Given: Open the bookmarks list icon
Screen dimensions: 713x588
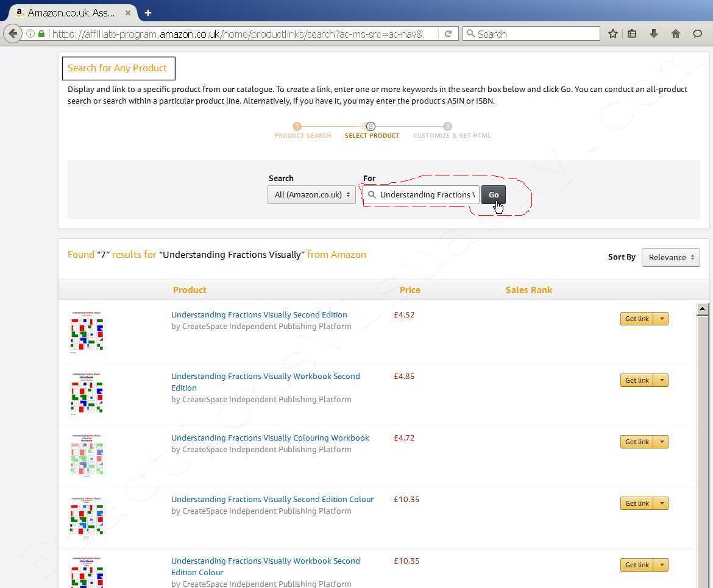Looking at the screenshot, I should (x=632, y=34).
